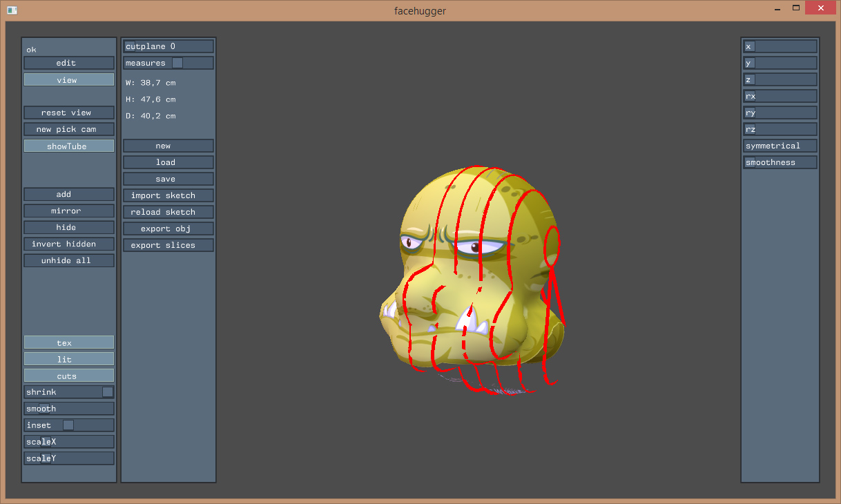Import a sketch file

coord(168,195)
